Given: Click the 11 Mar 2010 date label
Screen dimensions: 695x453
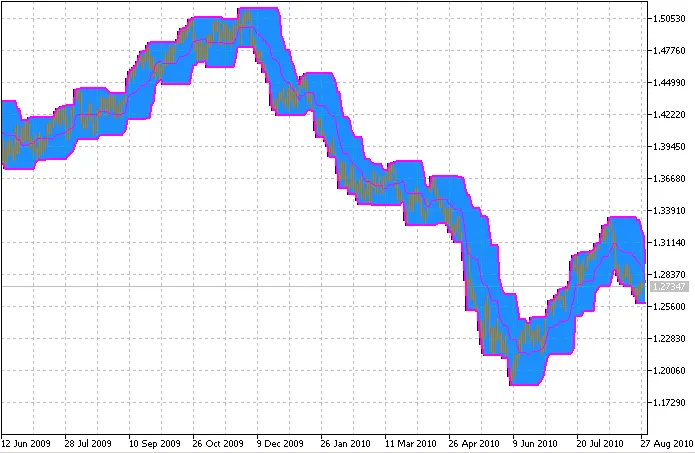Looking at the screenshot, I should coord(409,442).
